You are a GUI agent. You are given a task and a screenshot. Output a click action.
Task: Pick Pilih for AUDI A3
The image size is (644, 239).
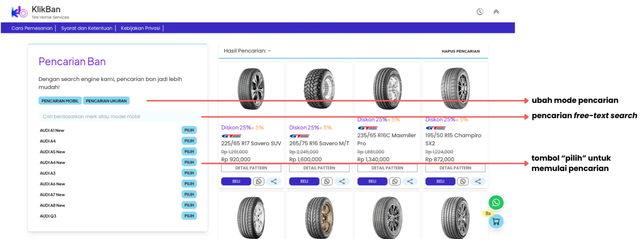(x=189, y=173)
